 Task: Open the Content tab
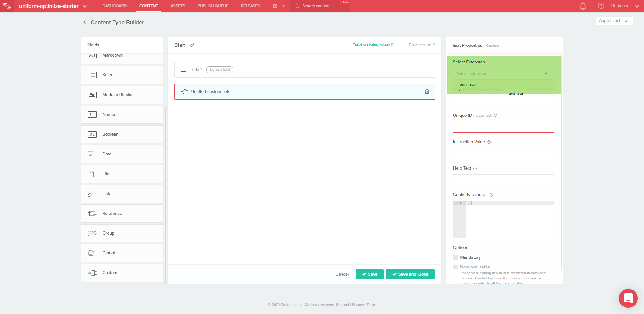coord(148,6)
